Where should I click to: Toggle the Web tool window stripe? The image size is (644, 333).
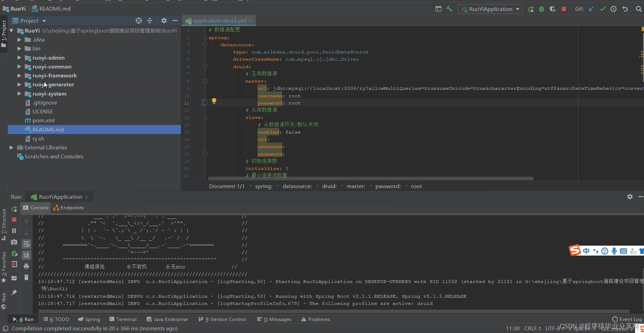click(4, 300)
